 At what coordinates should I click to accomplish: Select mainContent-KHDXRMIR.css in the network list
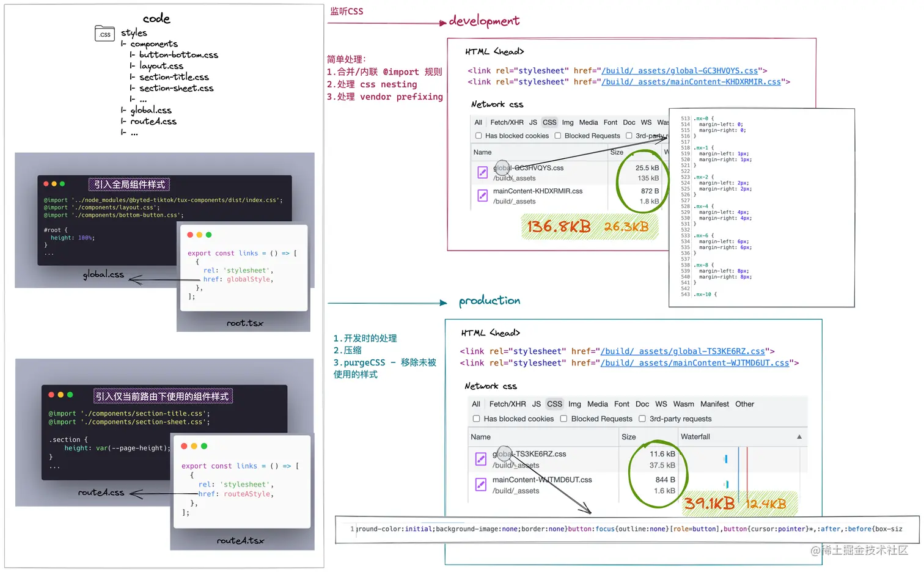538,191
